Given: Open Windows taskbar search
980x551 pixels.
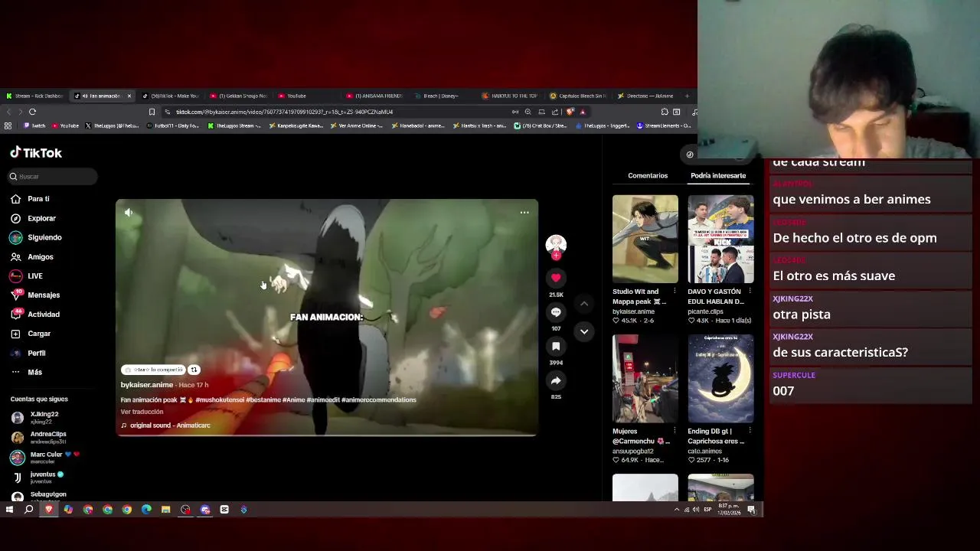Looking at the screenshot, I should [29, 510].
